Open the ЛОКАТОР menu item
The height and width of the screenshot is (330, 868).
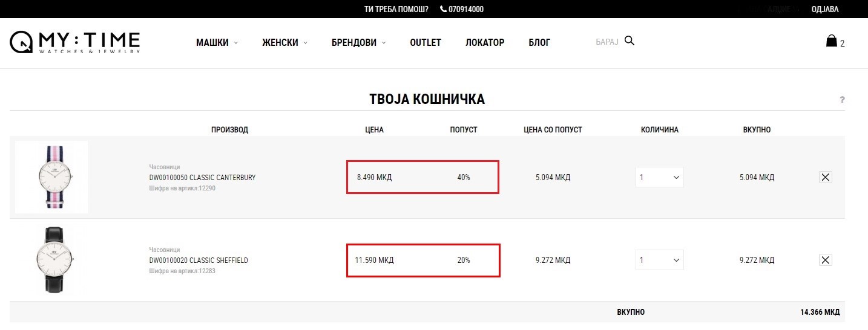tap(485, 42)
